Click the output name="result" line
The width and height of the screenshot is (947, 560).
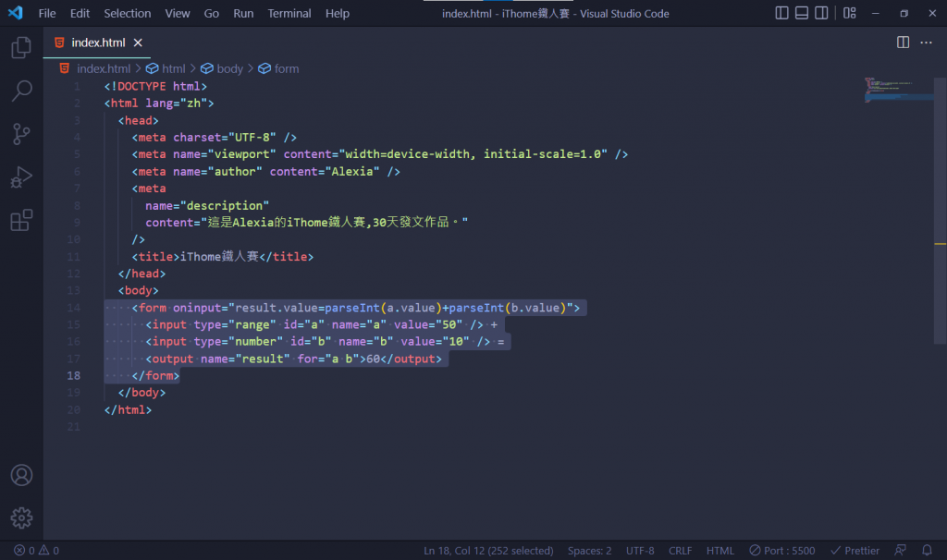pos(293,359)
